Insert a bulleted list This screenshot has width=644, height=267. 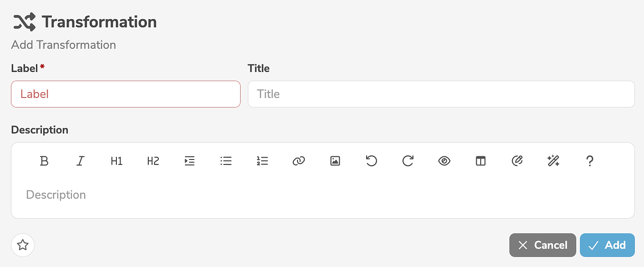pos(226,161)
